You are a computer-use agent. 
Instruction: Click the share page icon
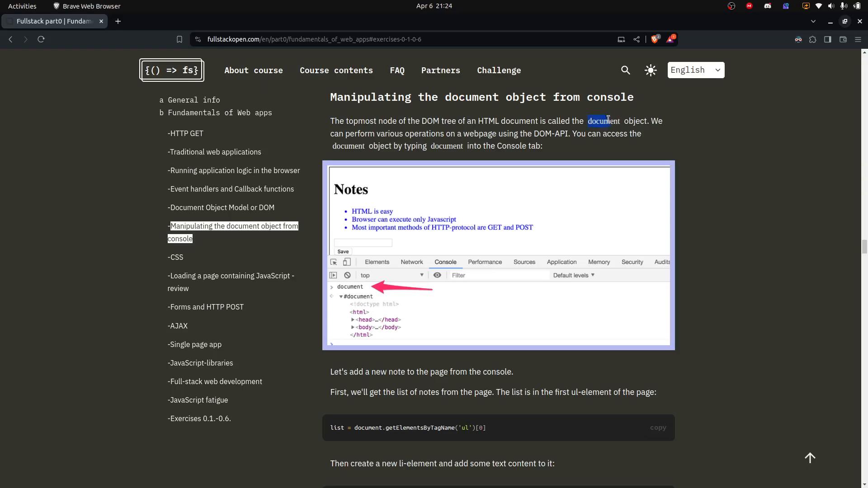(637, 39)
